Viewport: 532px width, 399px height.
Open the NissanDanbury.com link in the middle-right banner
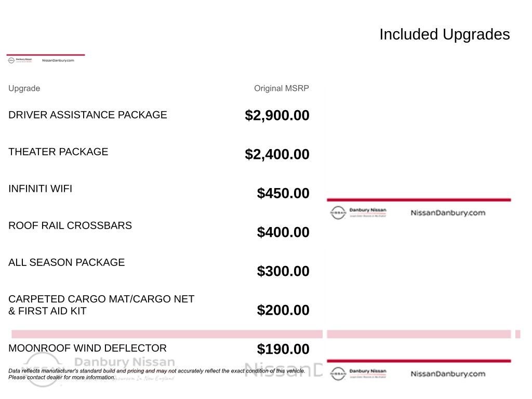tap(448, 212)
